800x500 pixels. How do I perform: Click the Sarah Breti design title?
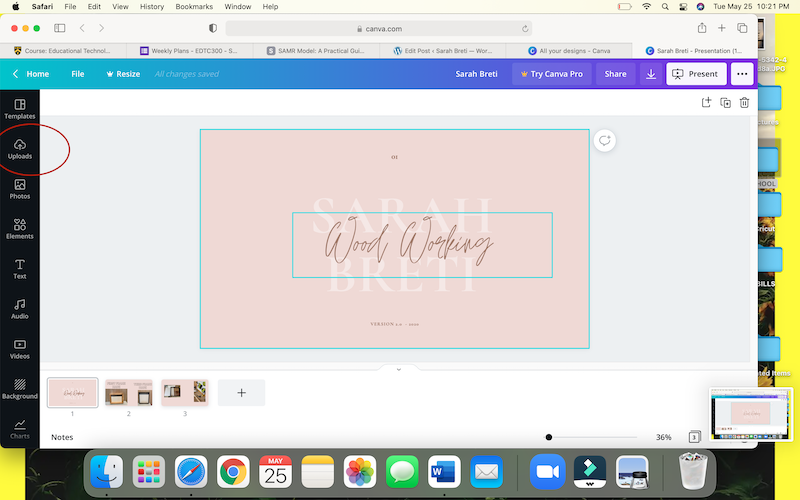[476, 74]
